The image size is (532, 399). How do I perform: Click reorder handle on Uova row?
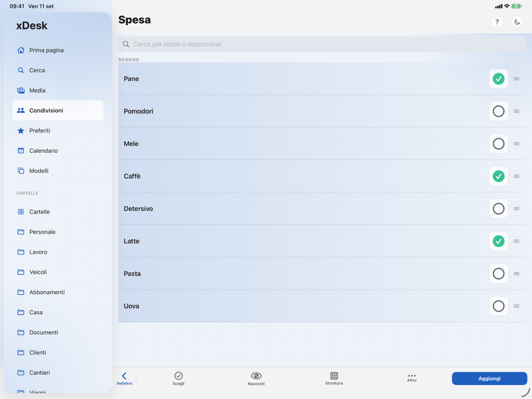point(516,306)
